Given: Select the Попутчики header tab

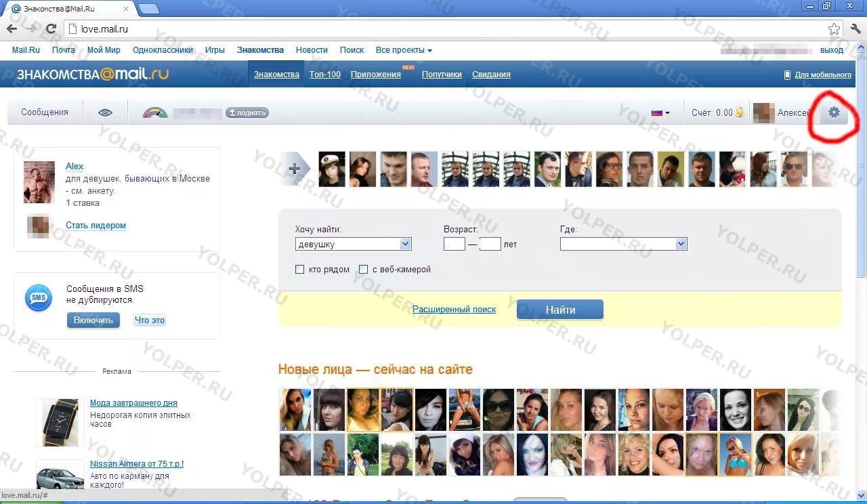Looking at the screenshot, I should point(442,75).
